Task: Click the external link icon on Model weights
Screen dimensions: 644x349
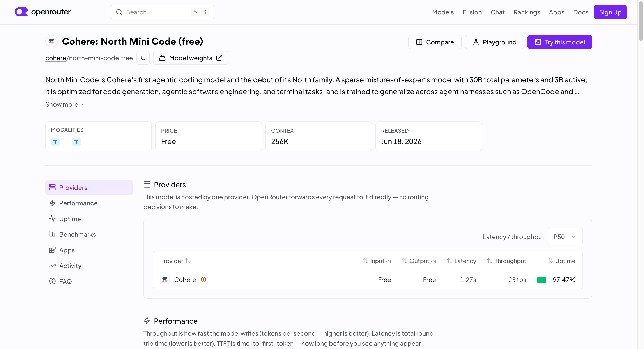Action: (219, 58)
